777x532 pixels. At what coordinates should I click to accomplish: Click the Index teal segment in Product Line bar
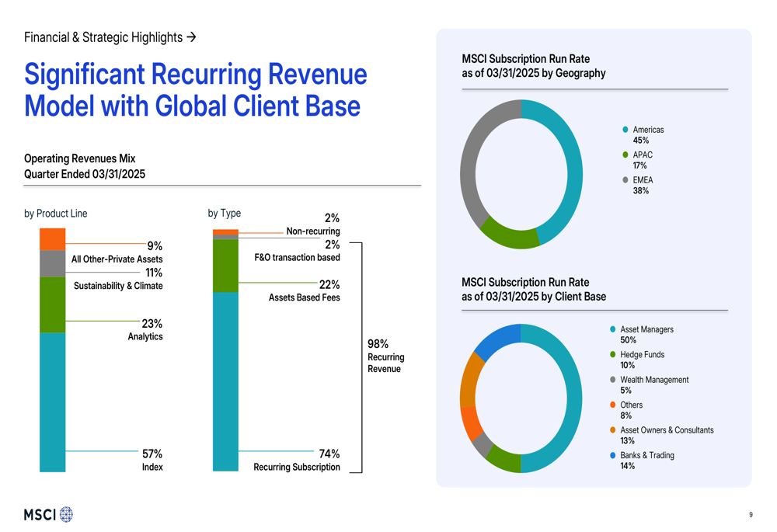coord(53,402)
